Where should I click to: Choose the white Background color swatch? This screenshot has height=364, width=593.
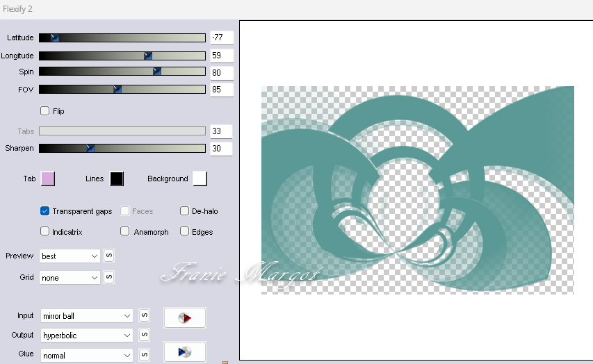tap(200, 179)
